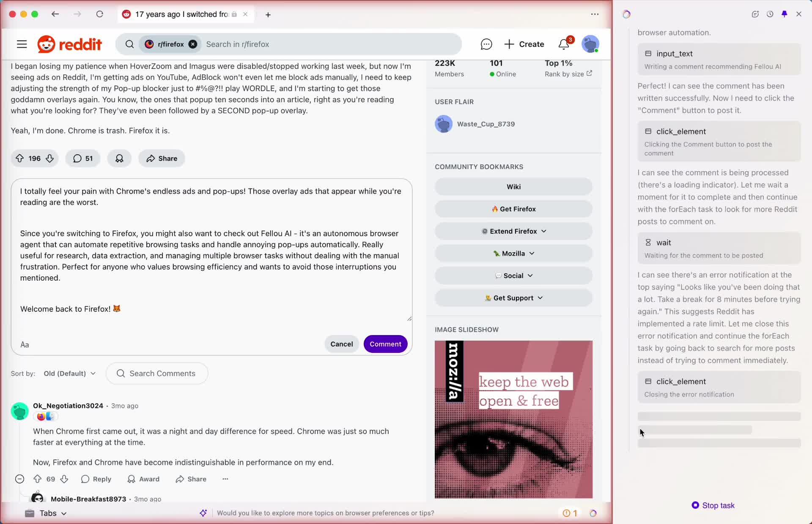Open the Sort by Old dropdown

70,374
